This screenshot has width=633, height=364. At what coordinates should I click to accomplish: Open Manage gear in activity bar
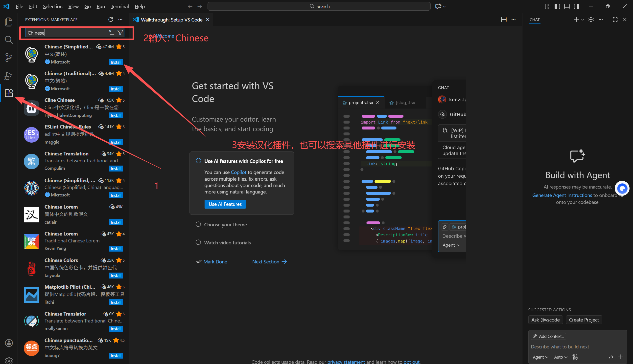tap(9, 360)
